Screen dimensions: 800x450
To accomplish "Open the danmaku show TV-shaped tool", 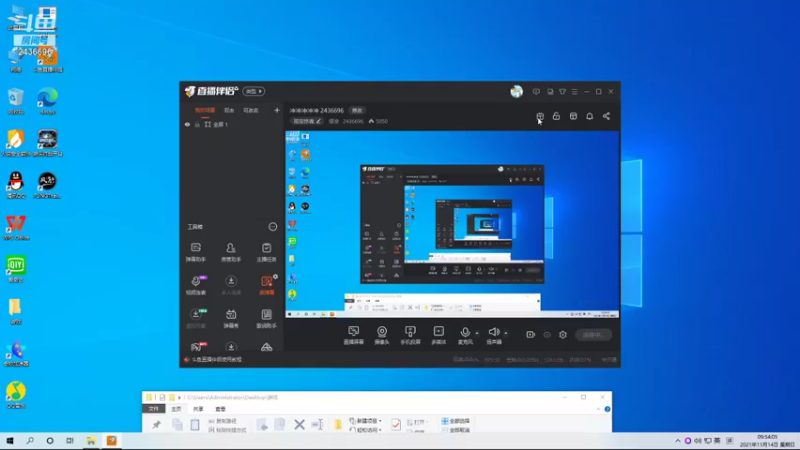I will pos(231,318).
